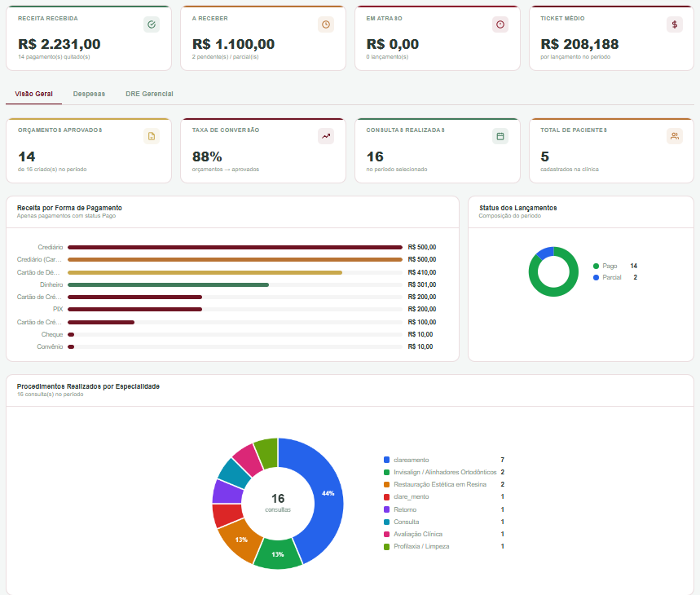Click the PIX revenue bar
The width and height of the screenshot is (700, 595).
pyautogui.click(x=134, y=310)
